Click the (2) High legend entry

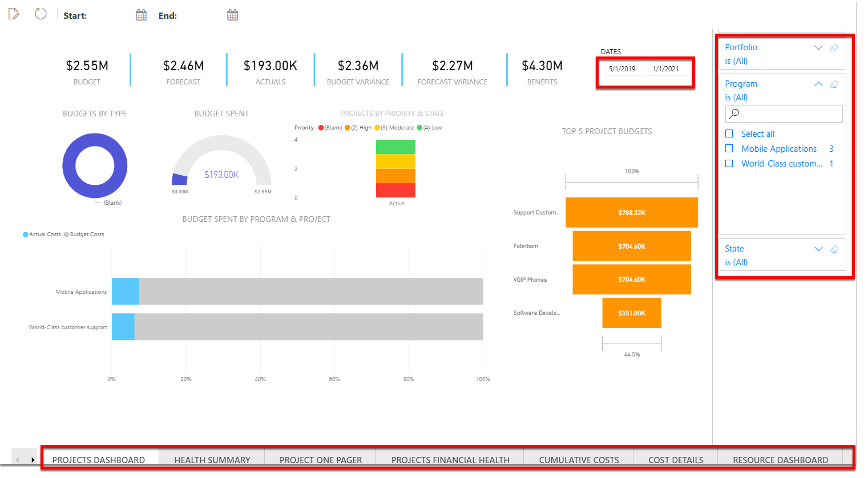358,128
